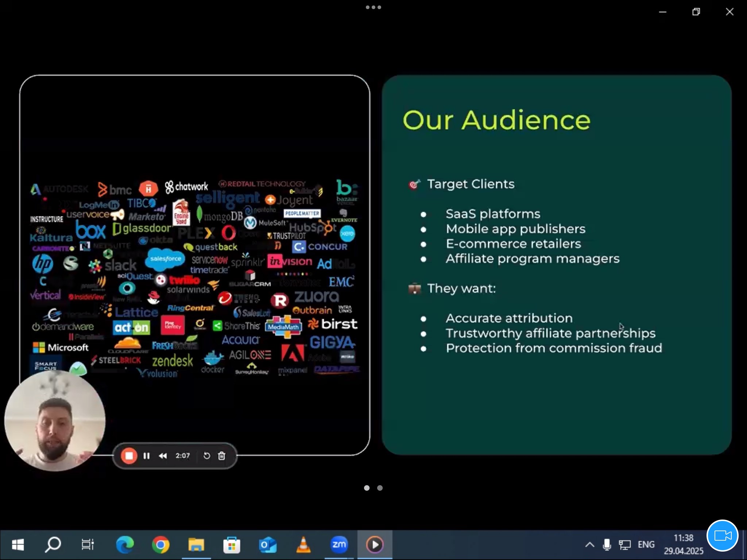Click the "Mobile app publishers" bullet

[x=515, y=229]
